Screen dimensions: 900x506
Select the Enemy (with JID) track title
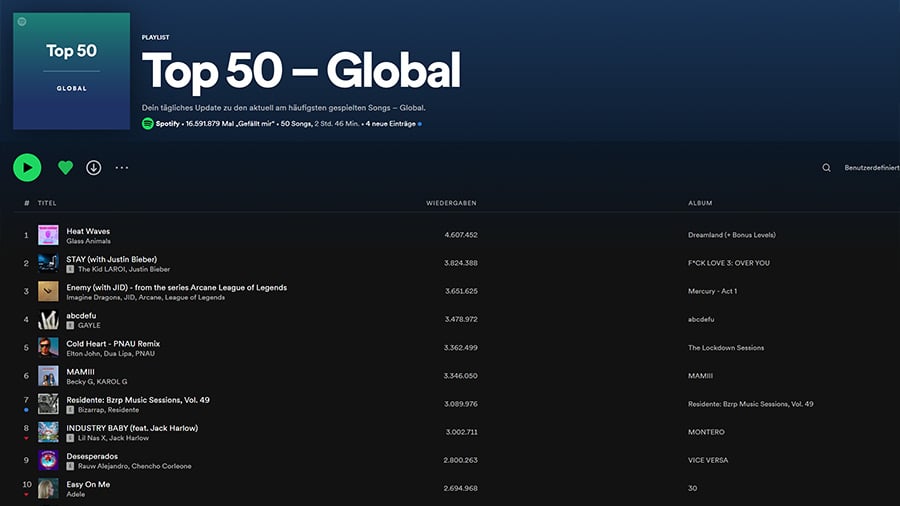point(177,287)
